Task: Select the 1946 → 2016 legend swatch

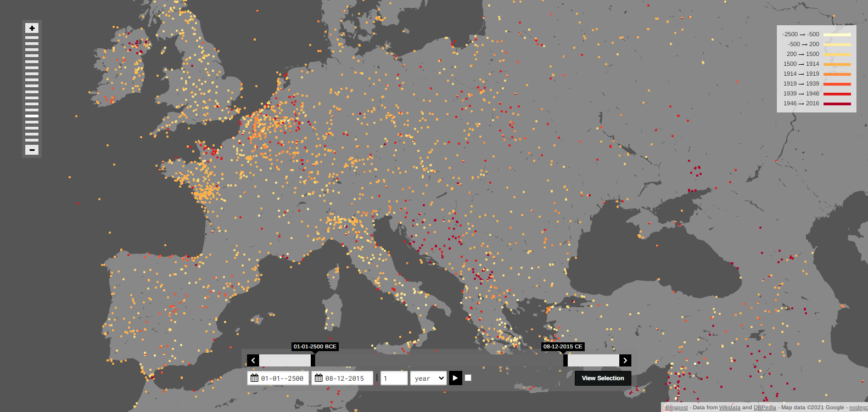Action: (837, 104)
